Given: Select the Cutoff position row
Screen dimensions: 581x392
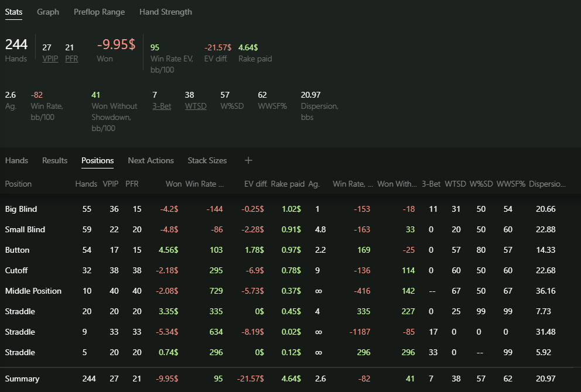Looking at the screenshot, I should tap(290, 270).
